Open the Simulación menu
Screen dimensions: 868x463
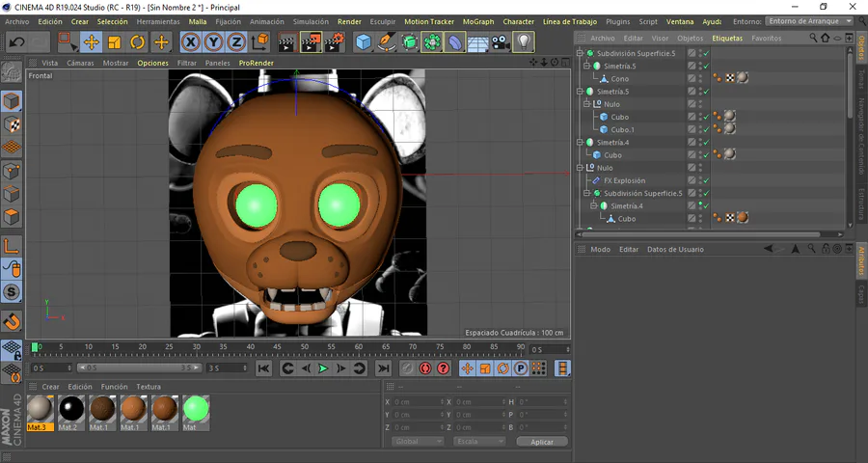coord(311,21)
